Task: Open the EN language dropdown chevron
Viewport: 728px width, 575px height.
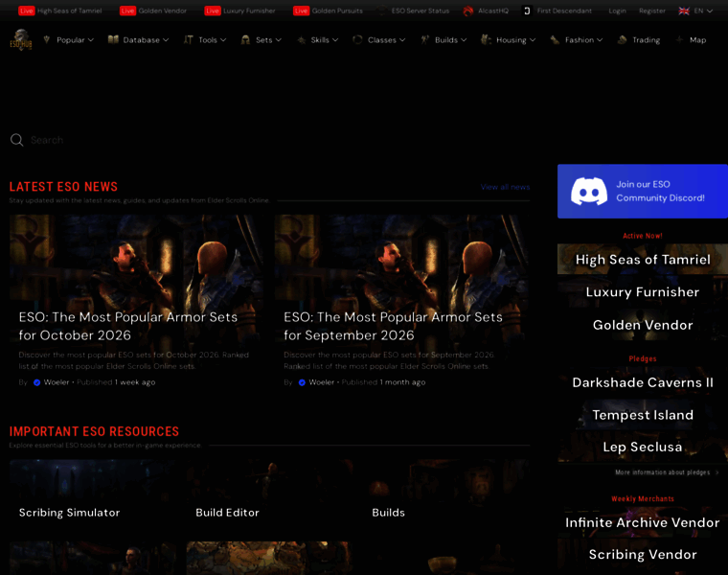Action: tap(710, 11)
